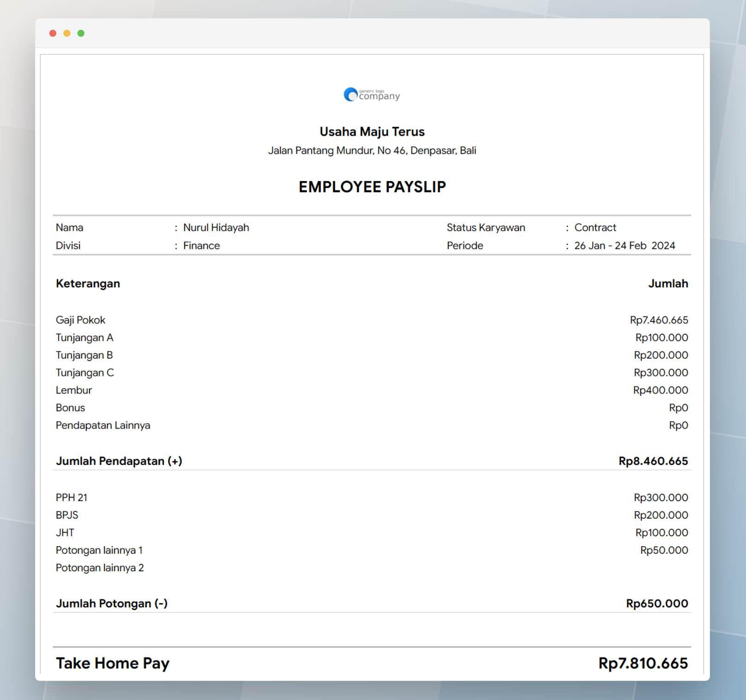Select the division value Finance
This screenshot has width=746, height=700.
click(x=202, y=246)
